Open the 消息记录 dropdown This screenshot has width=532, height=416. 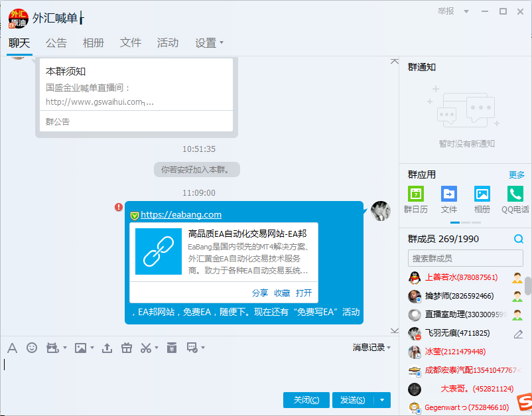click(371, 348)
